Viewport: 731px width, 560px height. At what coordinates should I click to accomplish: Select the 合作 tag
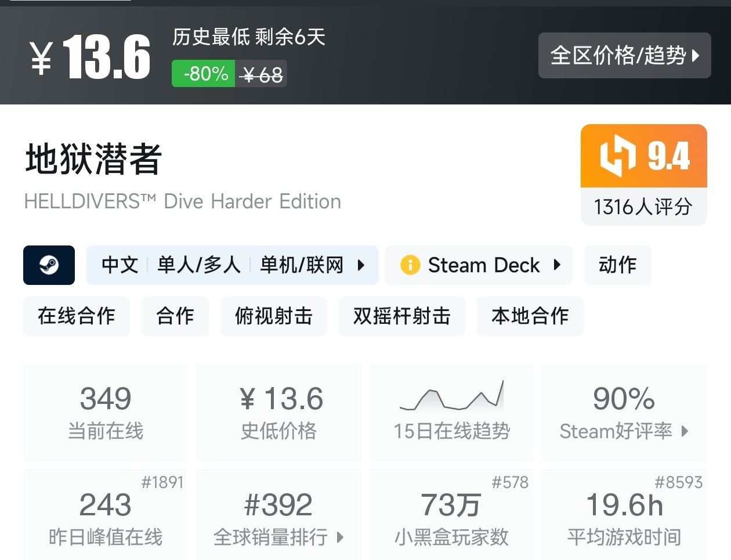(x=175, y=316)
